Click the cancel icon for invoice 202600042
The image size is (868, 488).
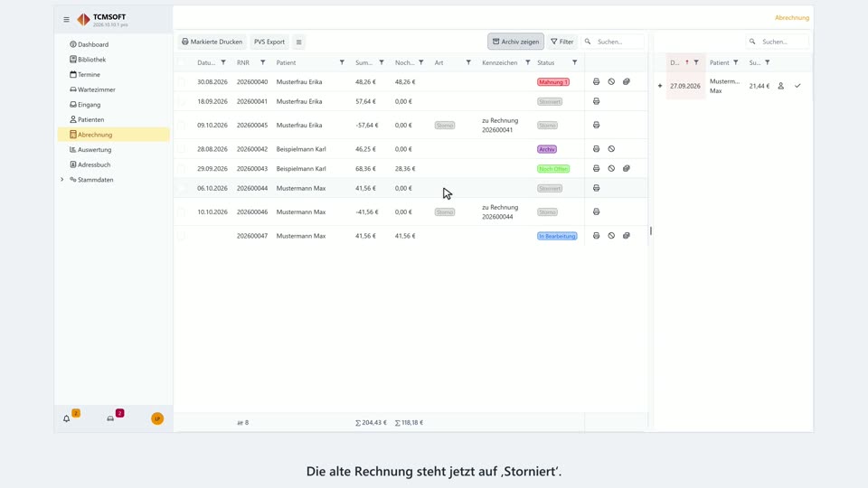(x=611, y=149)
